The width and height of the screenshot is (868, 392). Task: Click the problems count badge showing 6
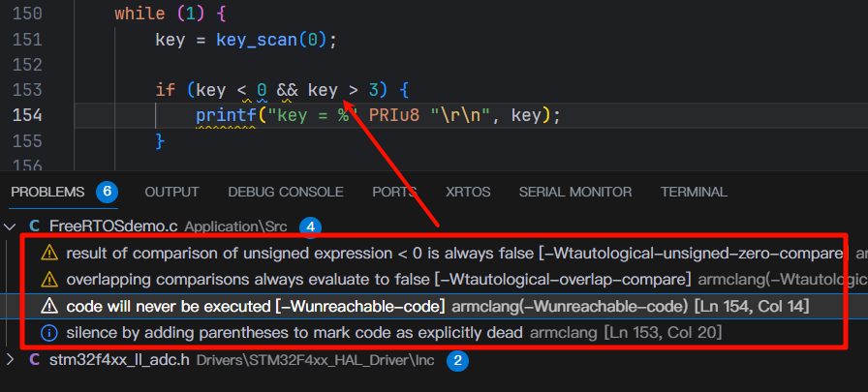point(107,192)
